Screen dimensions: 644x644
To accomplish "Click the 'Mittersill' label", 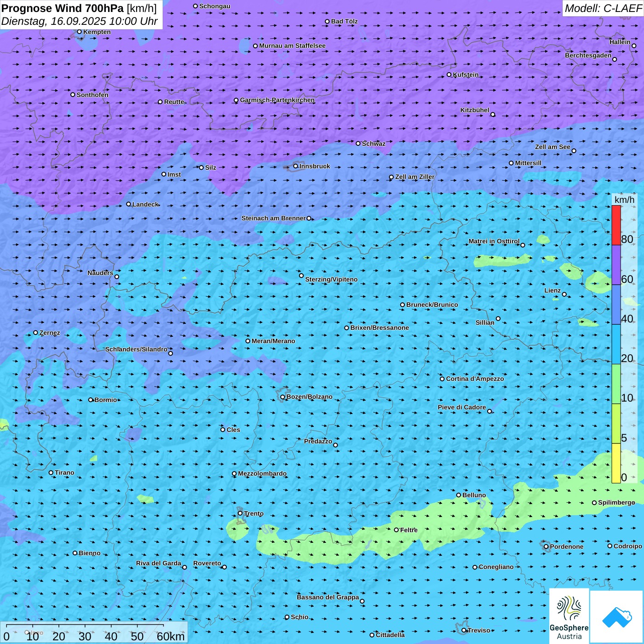I will (x=528, y=163).
